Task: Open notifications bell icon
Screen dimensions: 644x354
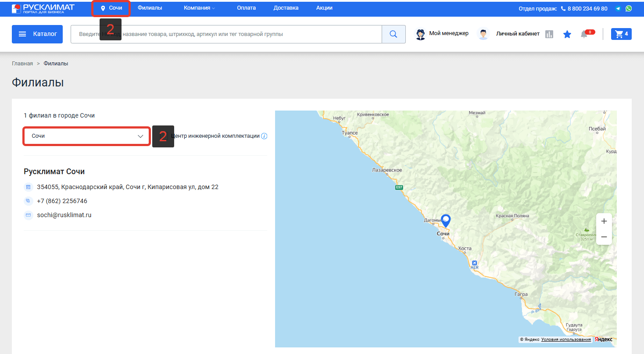Action: (x=584, y=34)
